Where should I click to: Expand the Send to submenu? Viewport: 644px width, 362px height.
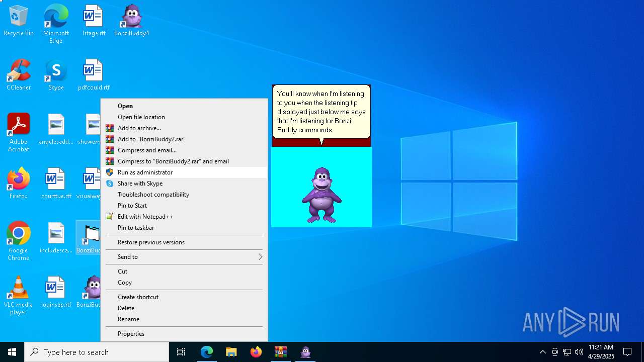[184, 257]
